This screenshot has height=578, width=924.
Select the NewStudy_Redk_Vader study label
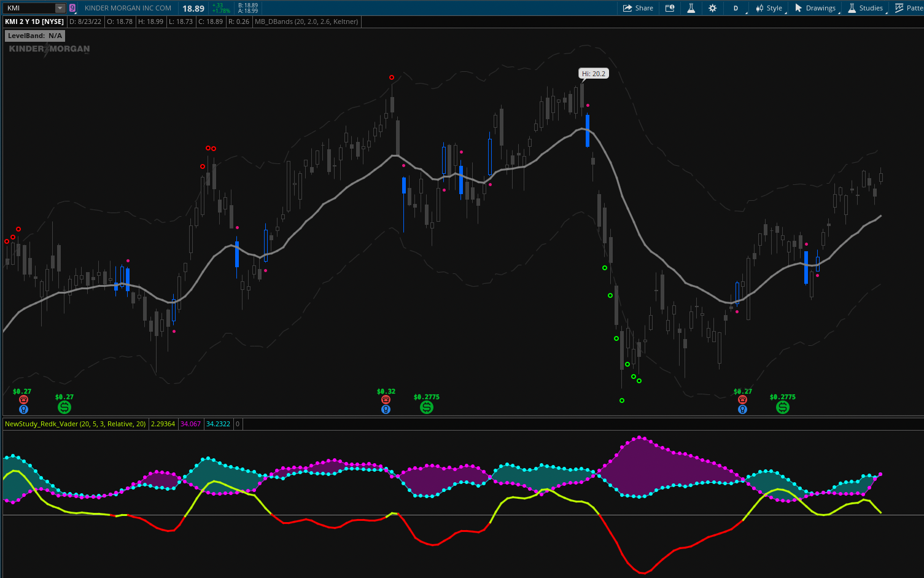76,424
